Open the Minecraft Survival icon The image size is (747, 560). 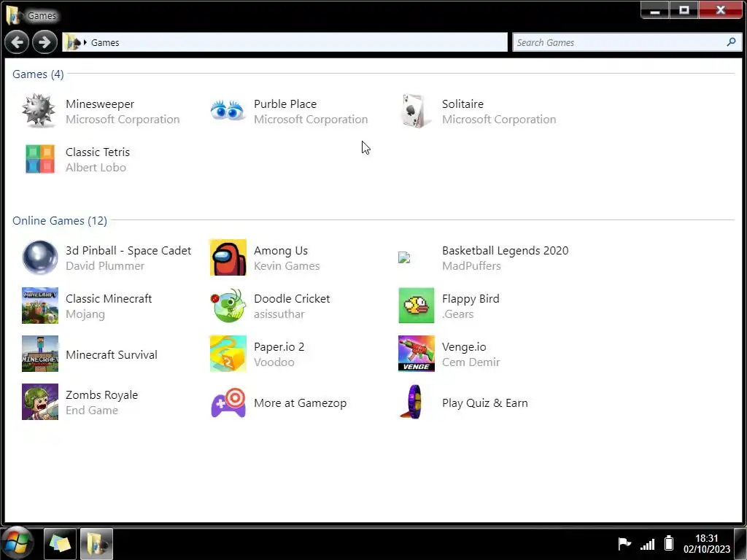point(40,354)
